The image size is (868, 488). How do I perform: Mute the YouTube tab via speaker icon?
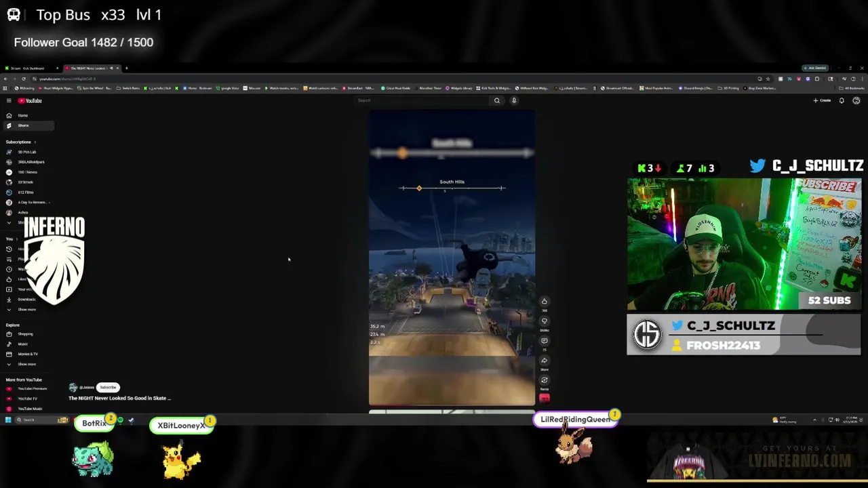[111, 68]
